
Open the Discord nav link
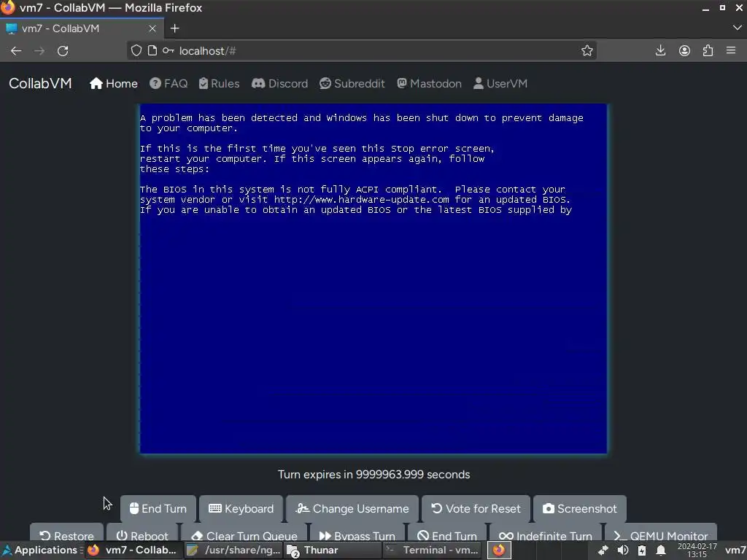point(279,84)
